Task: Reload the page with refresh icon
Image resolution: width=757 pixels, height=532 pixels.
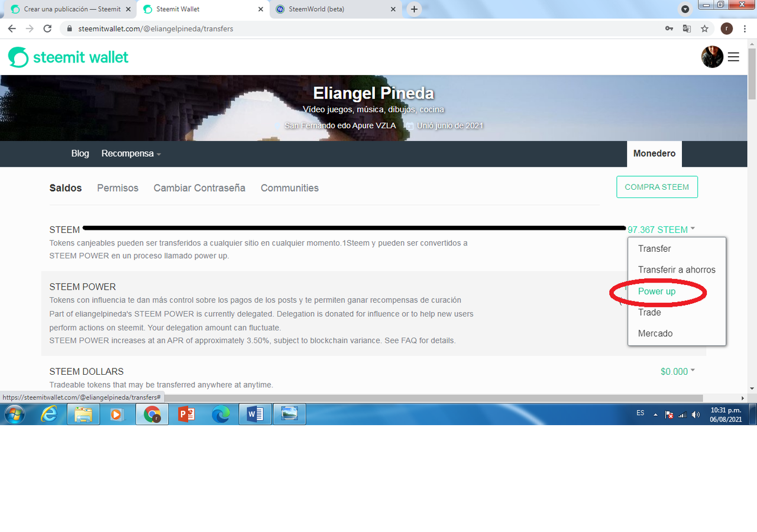Action: coord(48,28)
